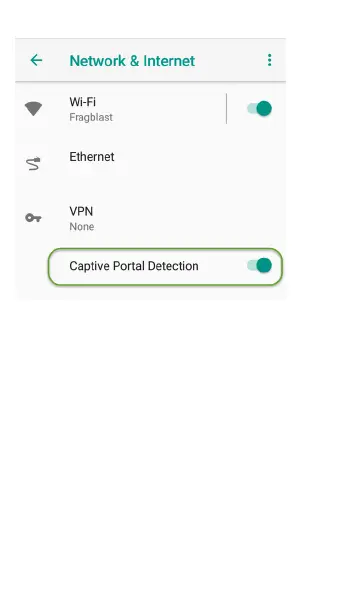
Task: Disable the Captive Portal Detection switch
Action: (259, 266)
